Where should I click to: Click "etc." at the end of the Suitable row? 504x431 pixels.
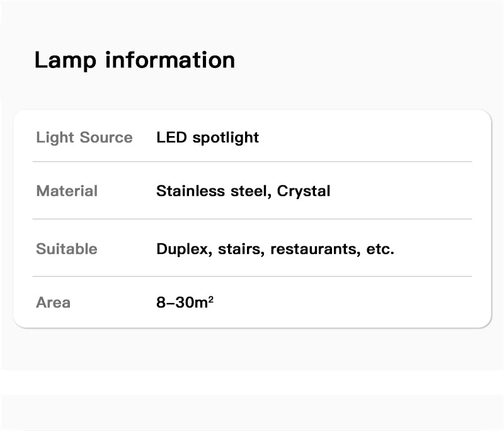(381, 249)
